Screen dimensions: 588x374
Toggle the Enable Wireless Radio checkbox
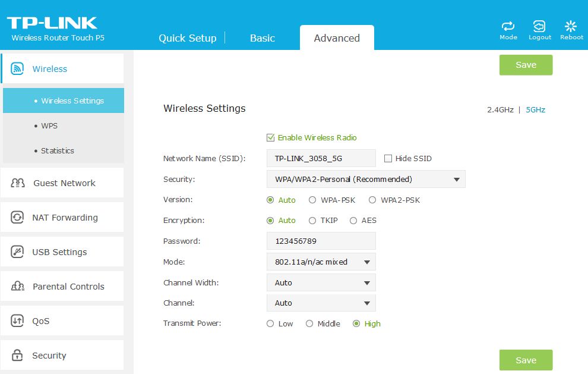pos(270,137)
